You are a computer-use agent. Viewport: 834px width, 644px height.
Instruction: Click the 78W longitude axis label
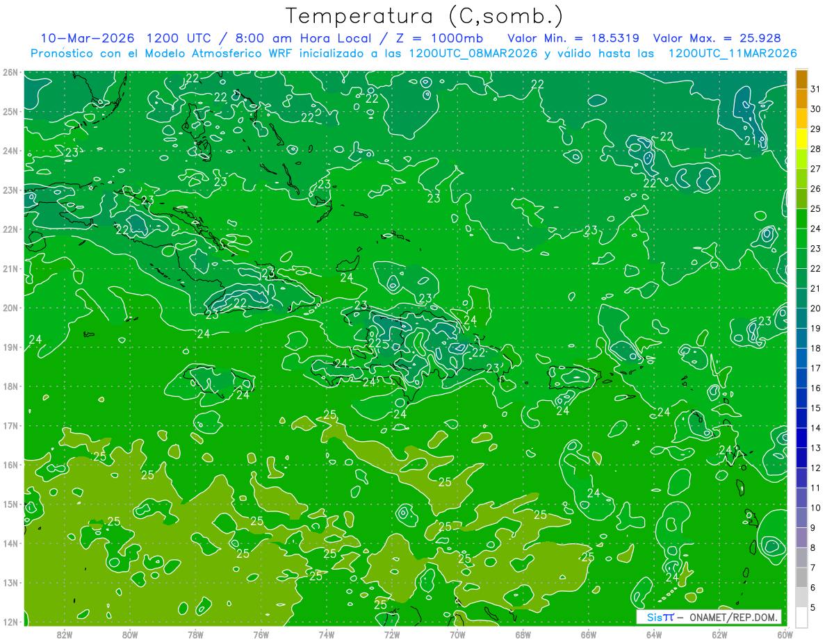point(195,634)
